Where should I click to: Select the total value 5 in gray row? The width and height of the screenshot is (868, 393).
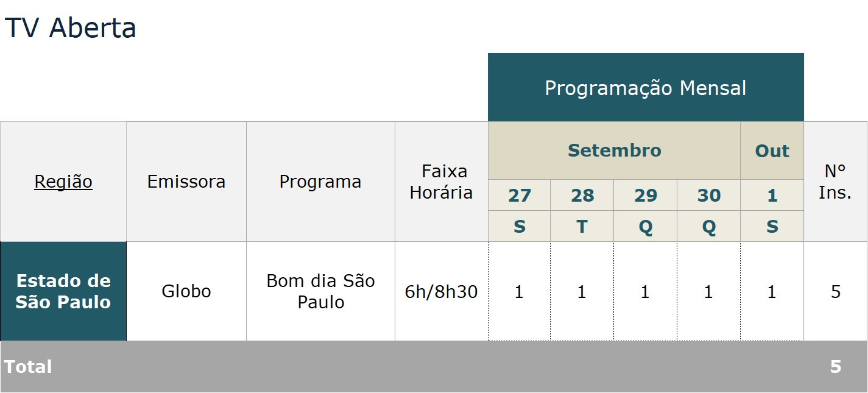(x=836, y=367)
